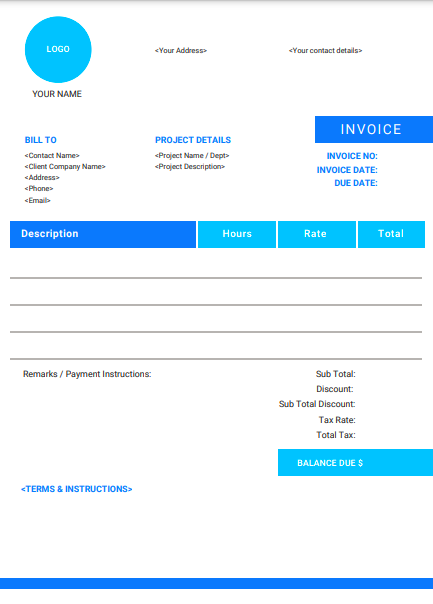
Task: Click the Tax Rate: label
Action: [337, 420]
